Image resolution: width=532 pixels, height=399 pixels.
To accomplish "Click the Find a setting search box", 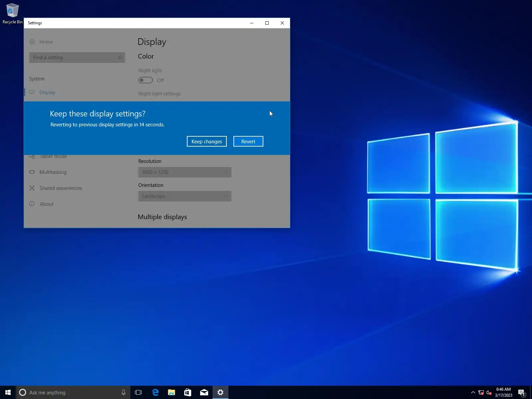I will click(77, 58).
